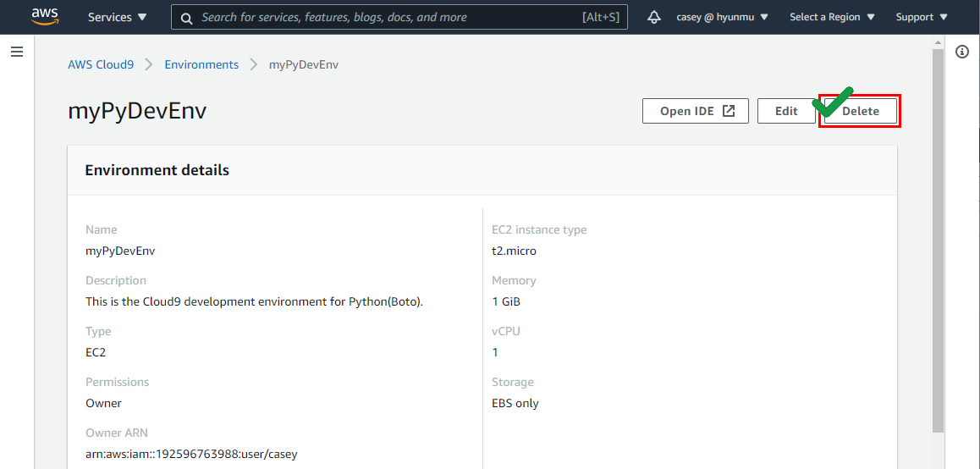The width and height of the screenshot is (980, 469).
Task: Expand the Services dropdown
Action: pyautogui.click(x=118, y=18)
